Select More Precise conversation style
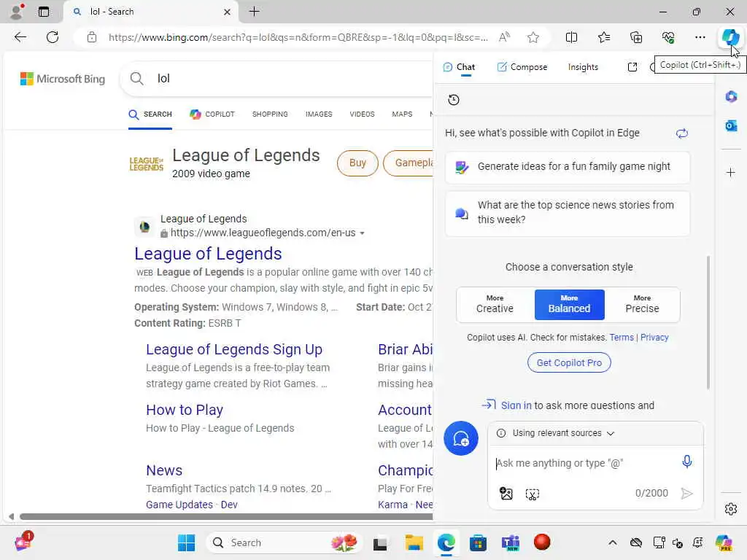This screenshot has width=747, height=560. click(x=642, y=304)
